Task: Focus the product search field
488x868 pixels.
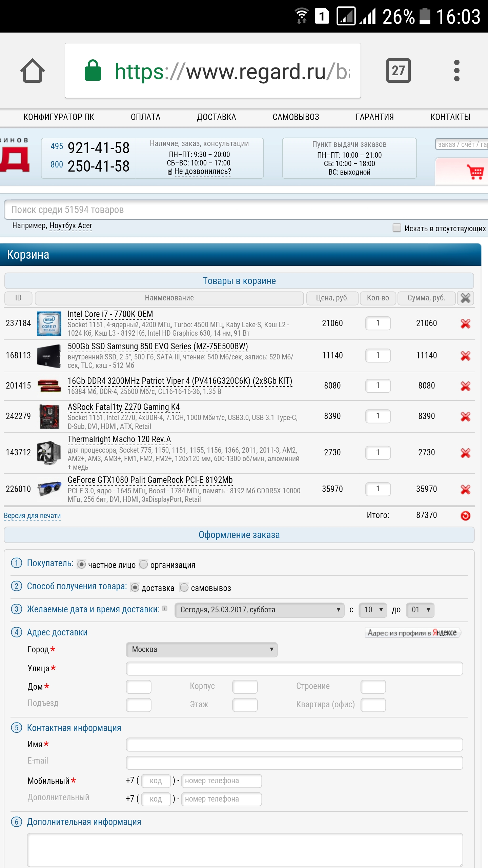Action: (x=246, y=210)
